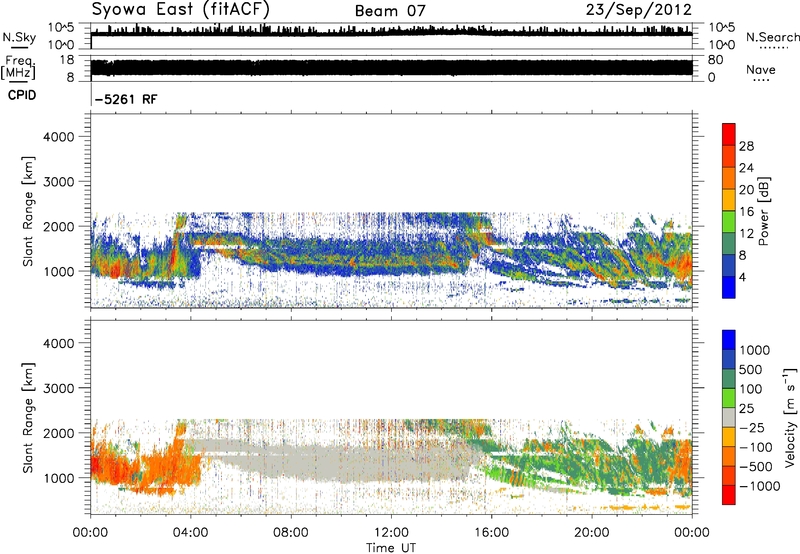Select the "80" tick beside the frequency panel

point(715,60)
